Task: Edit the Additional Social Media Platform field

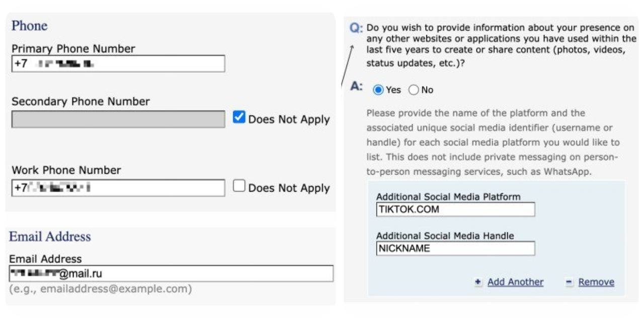Action: tap(455, 209)
